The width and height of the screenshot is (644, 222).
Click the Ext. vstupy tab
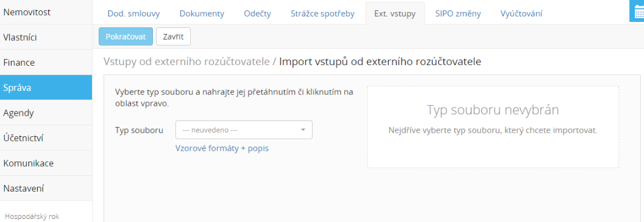395,13
